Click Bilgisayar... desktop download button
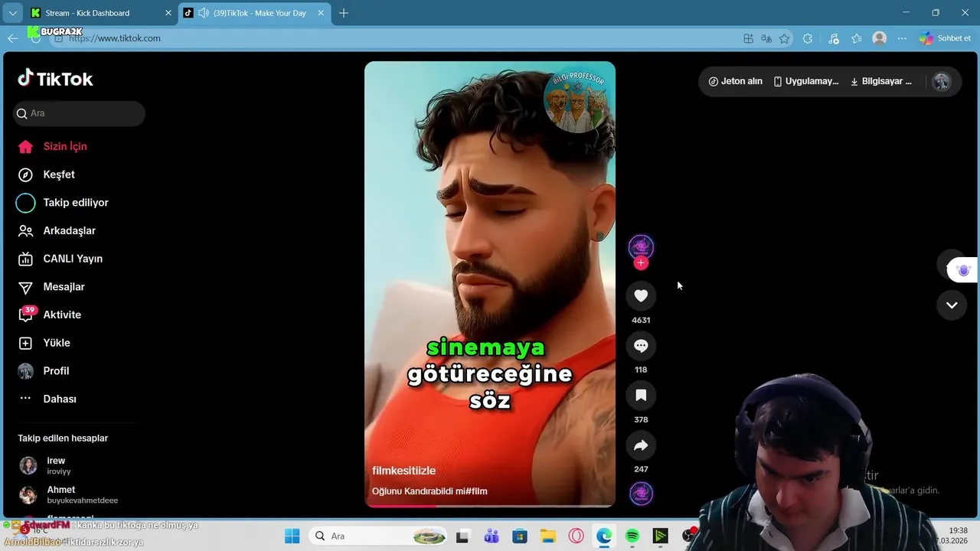This screenshot has height=551, width=980. tap(881, 81)
